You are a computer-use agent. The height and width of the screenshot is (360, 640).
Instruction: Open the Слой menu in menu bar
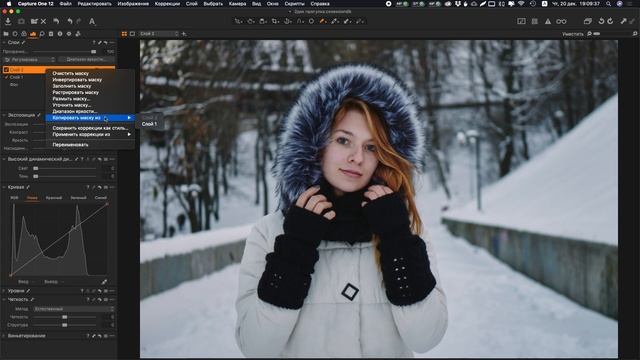pyautogui.click(x=191, y=4)
